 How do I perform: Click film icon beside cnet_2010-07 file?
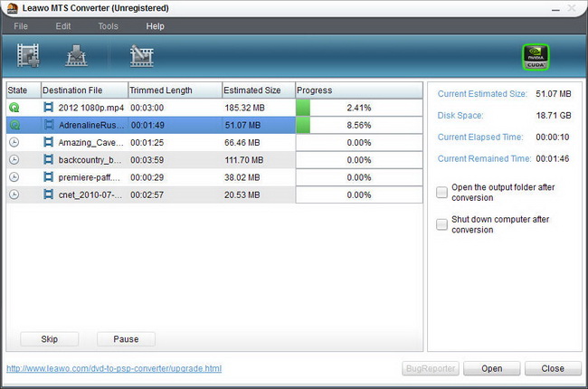48,194
